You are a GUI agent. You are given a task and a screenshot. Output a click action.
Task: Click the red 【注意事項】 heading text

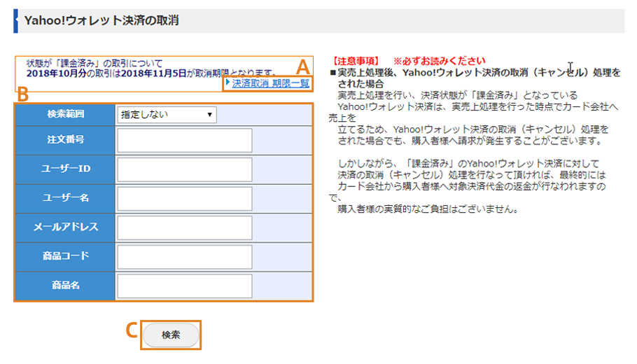tap(356, 62)
